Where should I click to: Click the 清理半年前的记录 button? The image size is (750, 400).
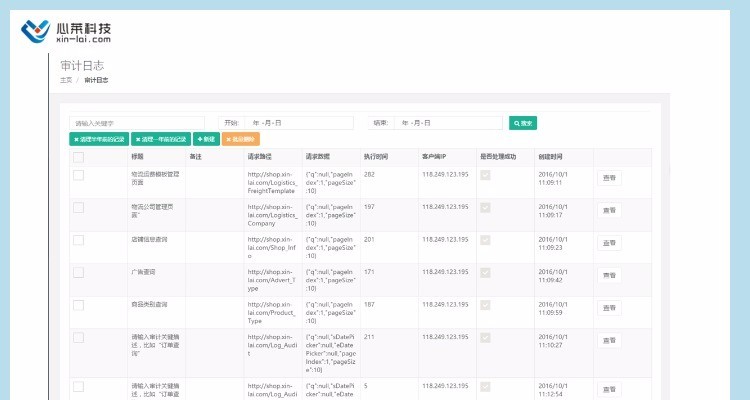tap(99, 139)
